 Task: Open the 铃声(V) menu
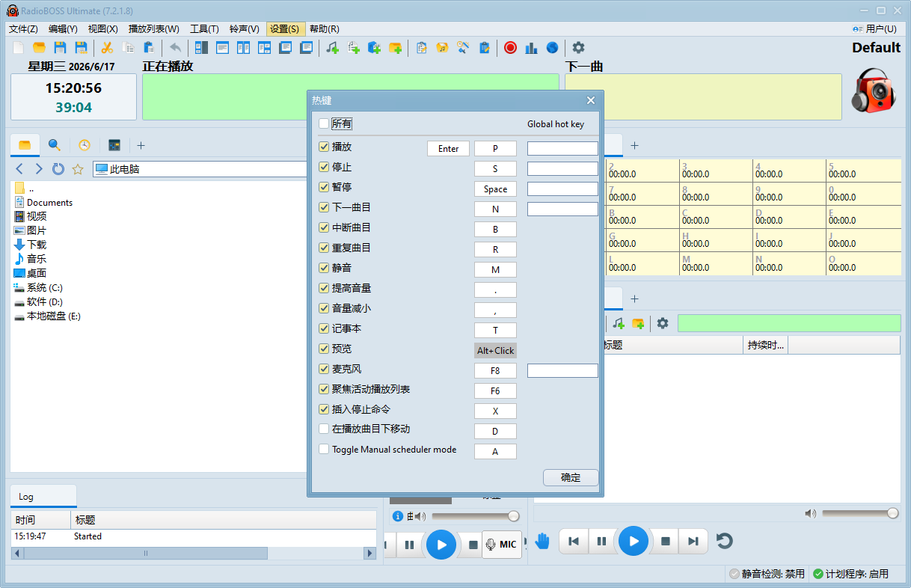(x=244, y=28)
